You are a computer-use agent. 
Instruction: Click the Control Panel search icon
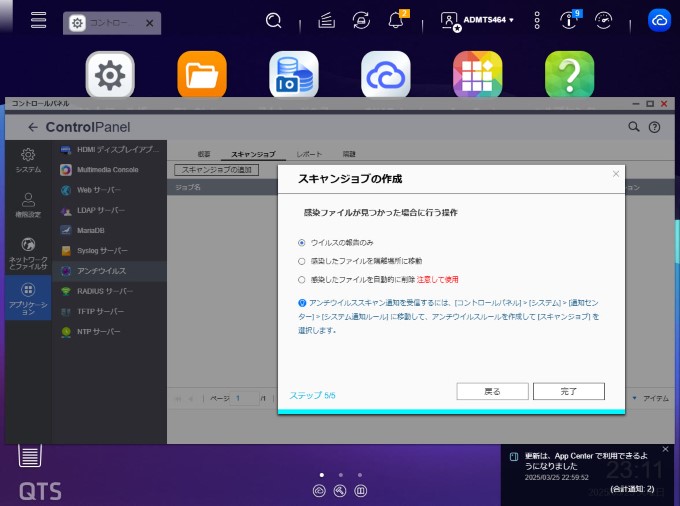[634, 127]
